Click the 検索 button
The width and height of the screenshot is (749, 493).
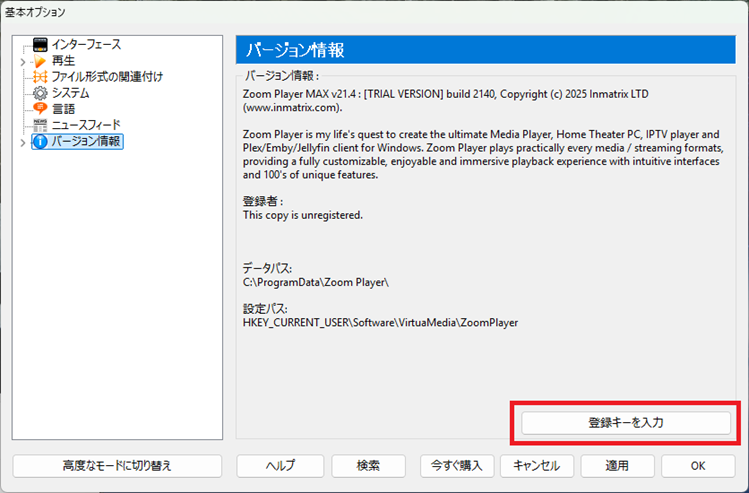[368, 466]
